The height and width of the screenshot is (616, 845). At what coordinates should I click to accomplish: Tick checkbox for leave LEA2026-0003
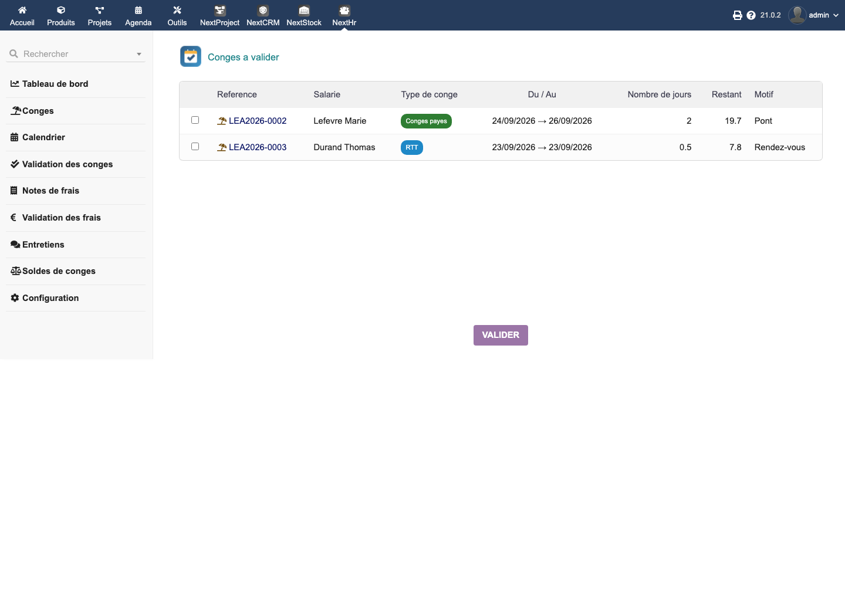(x=195, y=146)
